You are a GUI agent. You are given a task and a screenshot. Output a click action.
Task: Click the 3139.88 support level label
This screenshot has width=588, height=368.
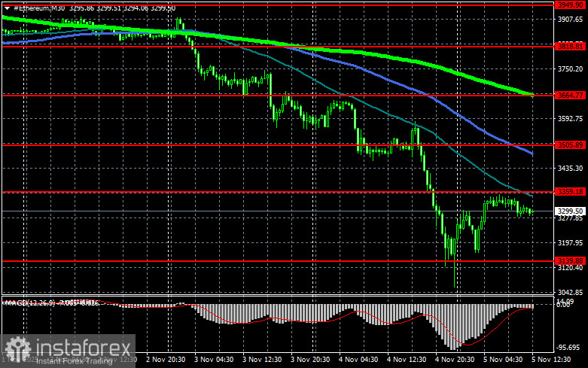[x=570, y=260]
